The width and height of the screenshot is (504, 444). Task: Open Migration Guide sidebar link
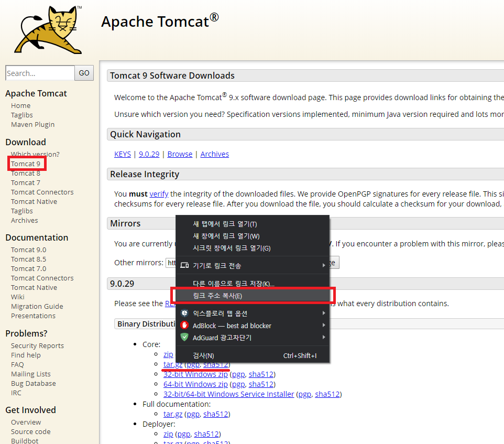37,306
